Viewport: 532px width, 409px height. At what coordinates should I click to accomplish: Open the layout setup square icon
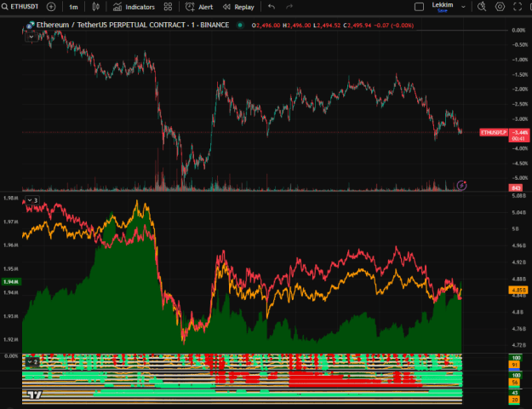point(419,7)
